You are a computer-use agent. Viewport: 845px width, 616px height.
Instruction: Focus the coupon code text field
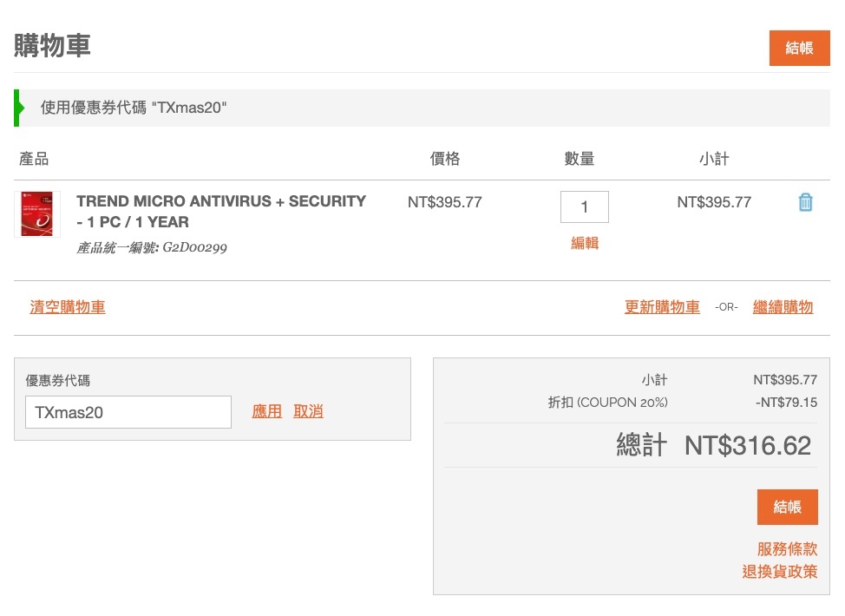click(x=128, y=412)
